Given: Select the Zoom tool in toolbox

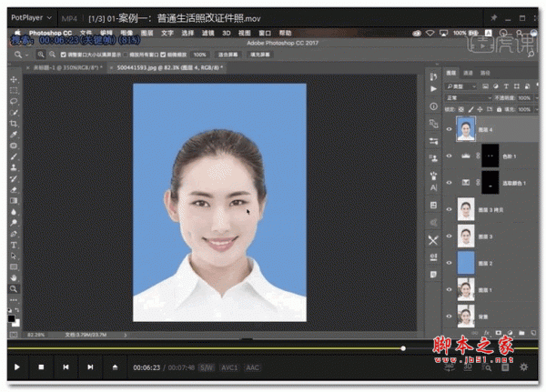Looking at the screenshot, I should point(14,288).
